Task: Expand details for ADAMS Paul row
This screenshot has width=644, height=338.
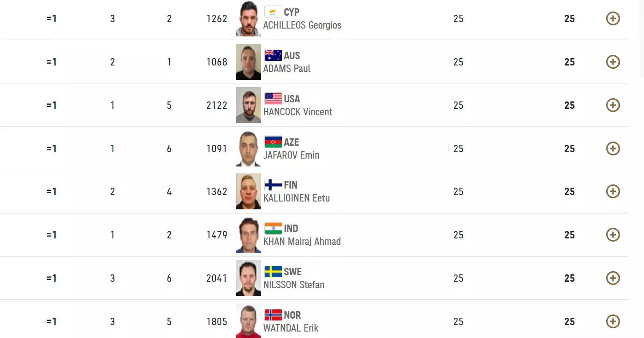Action: tap(613, 62)
